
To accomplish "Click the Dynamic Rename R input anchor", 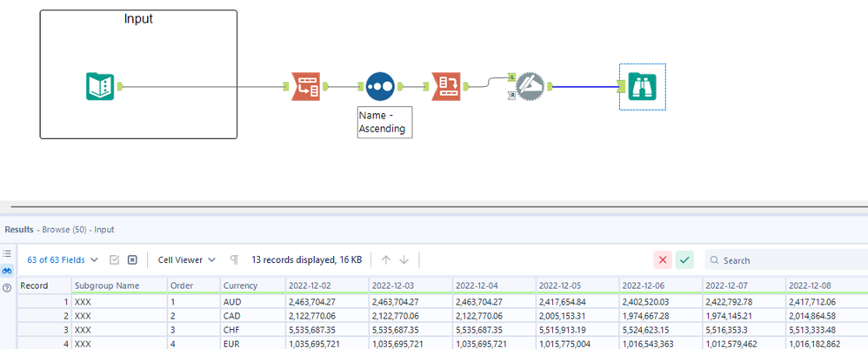I will tap(511, 96).
